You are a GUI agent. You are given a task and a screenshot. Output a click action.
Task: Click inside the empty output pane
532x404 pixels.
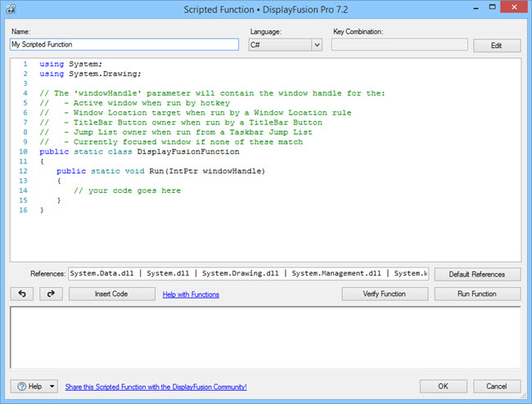(265, 337)
